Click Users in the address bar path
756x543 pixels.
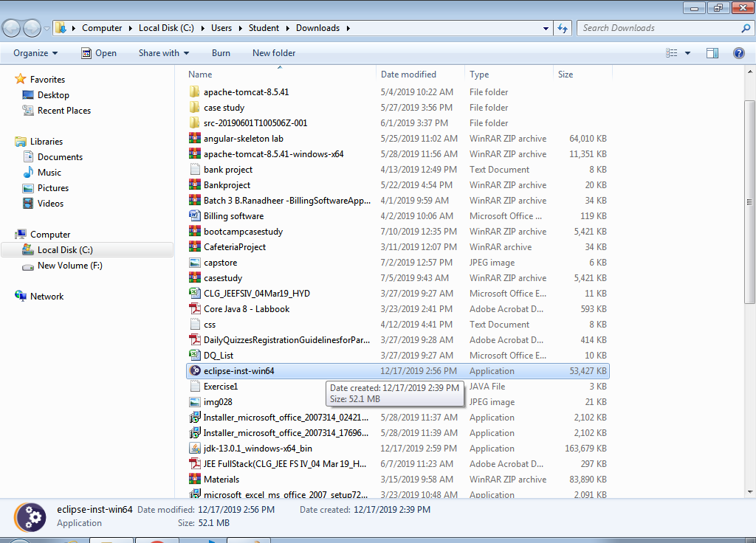coord(221,29)
